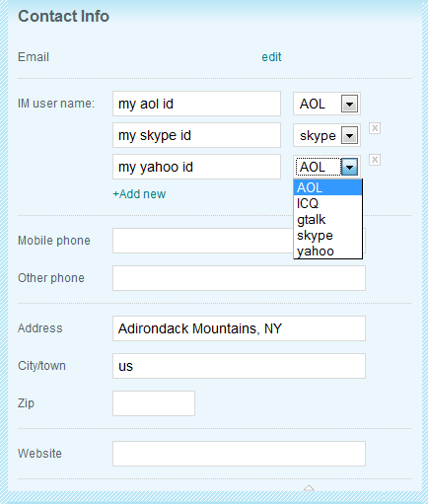Select AOL from the open list

coord(327,187)
